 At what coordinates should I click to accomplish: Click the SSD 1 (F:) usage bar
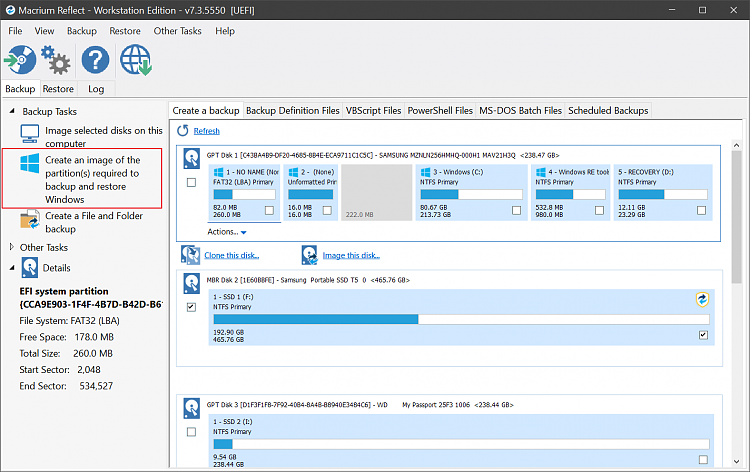[x=461, y=319]
